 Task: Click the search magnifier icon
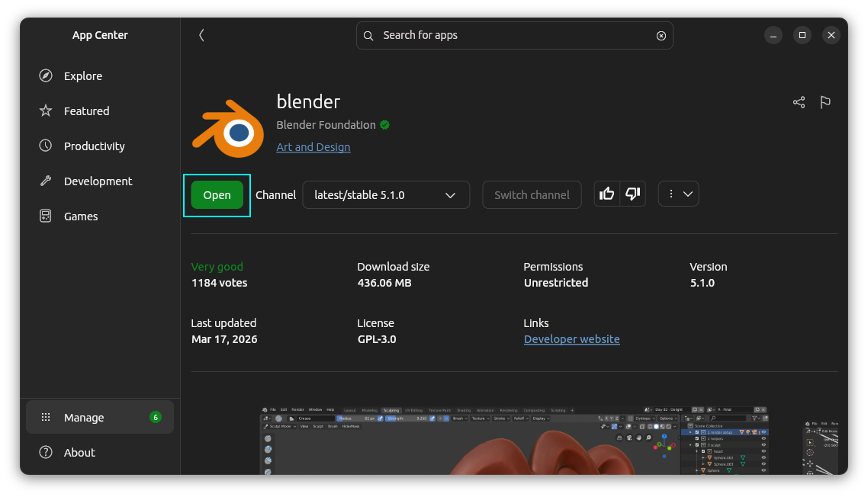point(368,35)
